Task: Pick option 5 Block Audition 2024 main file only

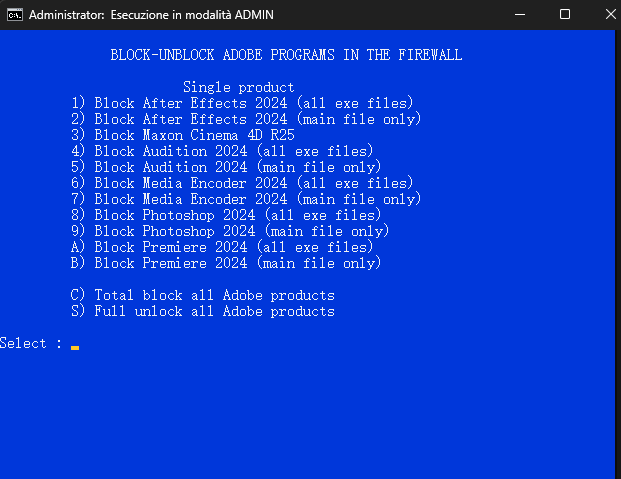Action: tap(226, 167)
